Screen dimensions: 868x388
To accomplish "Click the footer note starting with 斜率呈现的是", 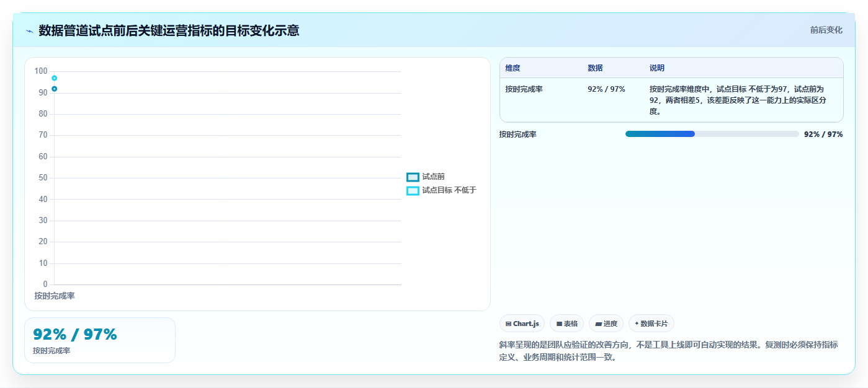I will (668, 351).
